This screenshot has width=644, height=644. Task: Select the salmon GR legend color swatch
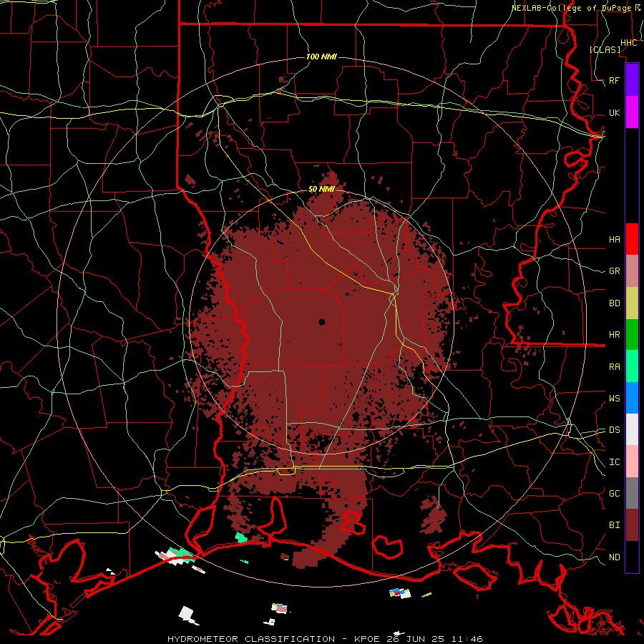tap(632, 271)
